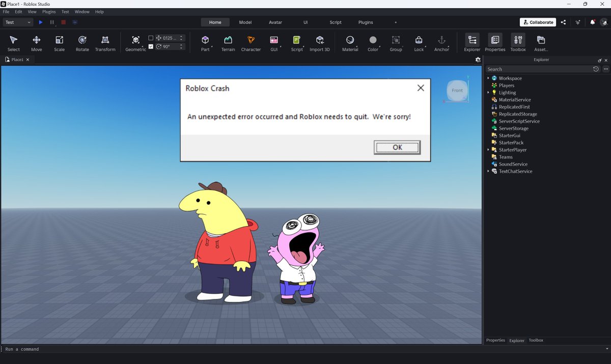Screen dimensions: 611x364
Task: Click the share icon next to Collaborate
Action: pos(563,22)
